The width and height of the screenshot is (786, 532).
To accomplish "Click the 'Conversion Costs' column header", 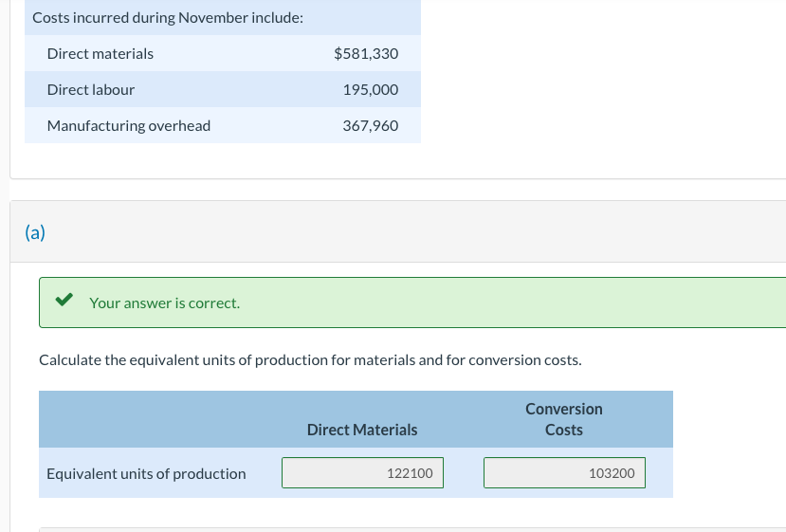I will (x=564, y=419).
